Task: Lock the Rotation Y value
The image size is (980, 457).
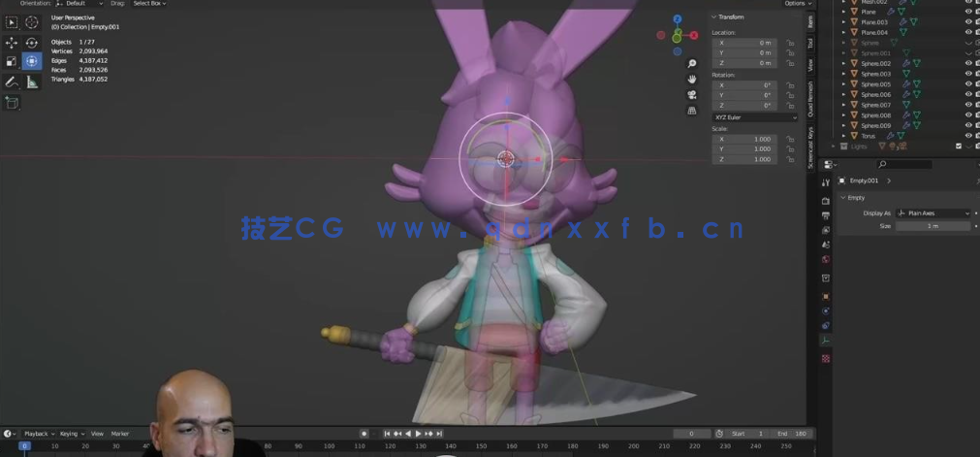Action: pyautogui.click(x=790, y=95)
